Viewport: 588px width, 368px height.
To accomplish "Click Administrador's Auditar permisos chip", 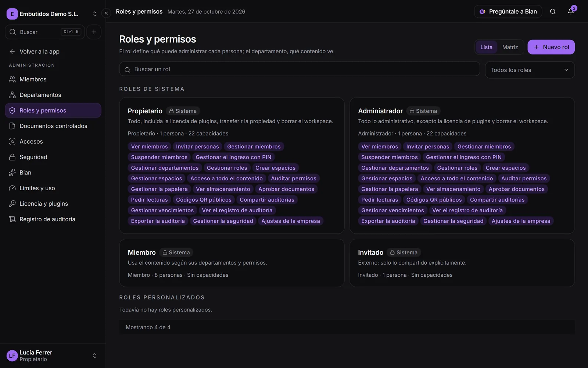I will click(x=524, y=178).
